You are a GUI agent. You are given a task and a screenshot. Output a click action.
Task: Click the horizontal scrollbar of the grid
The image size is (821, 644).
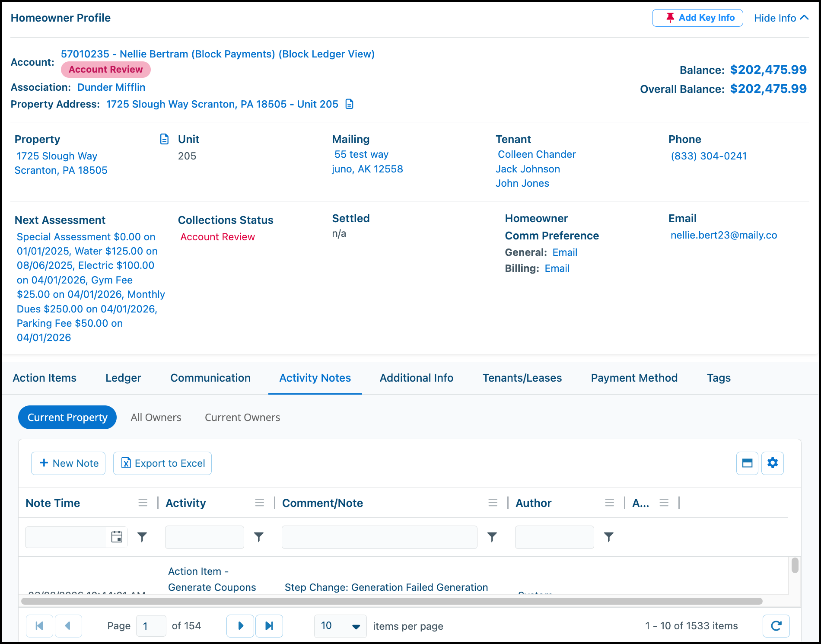tap(392, 601)
